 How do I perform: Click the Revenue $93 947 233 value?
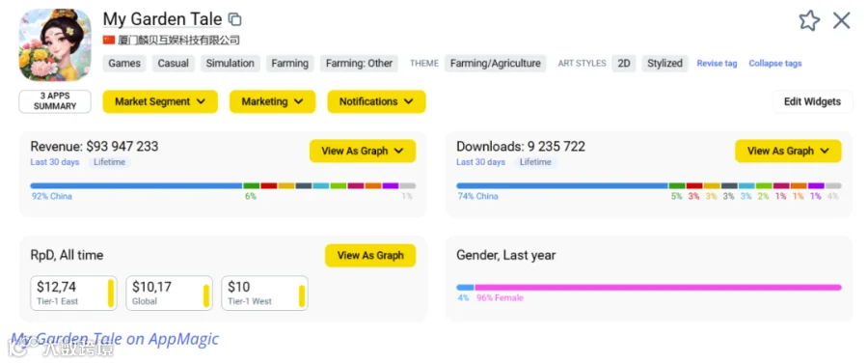pyautogui.click(x=122, y=146)
